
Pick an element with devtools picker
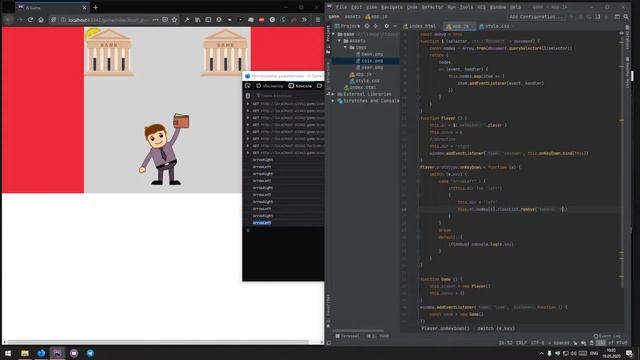click(248, 86)
